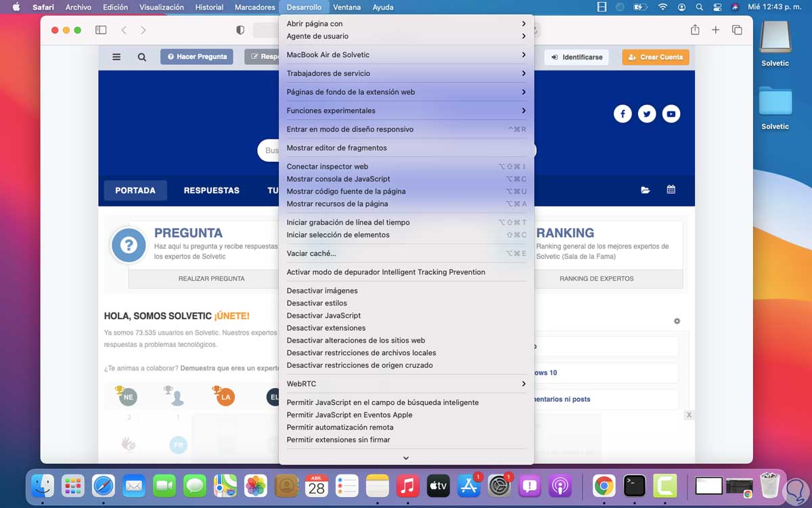The width and height of the screenshot is (812, 508).
Task: Open Apple TV from the Dock
Action: [438, 485]
